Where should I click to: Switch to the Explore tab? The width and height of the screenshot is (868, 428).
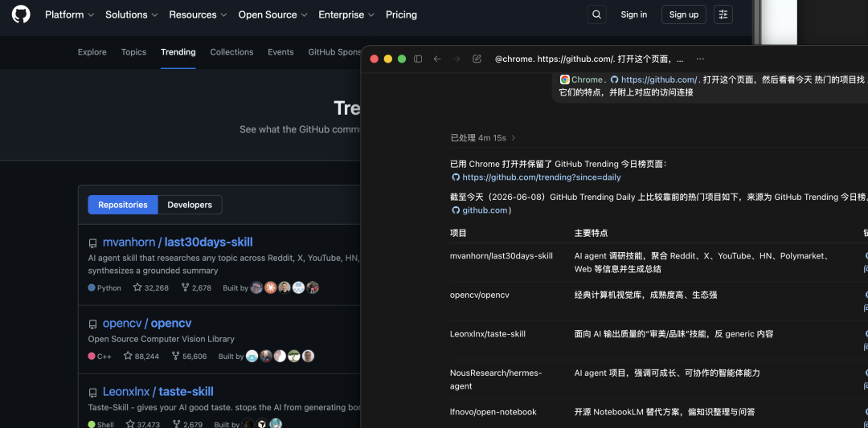92,52
